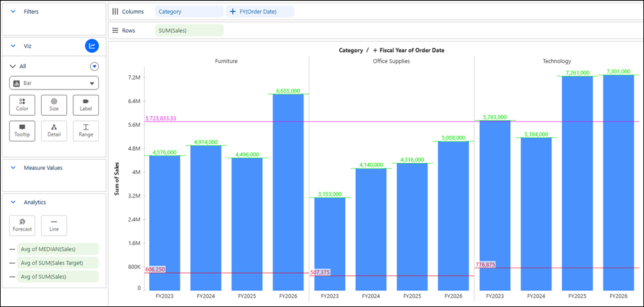Click the plus icon on the FY(Order Date) pill
The image size is (644, 307).
coord(233,12)
